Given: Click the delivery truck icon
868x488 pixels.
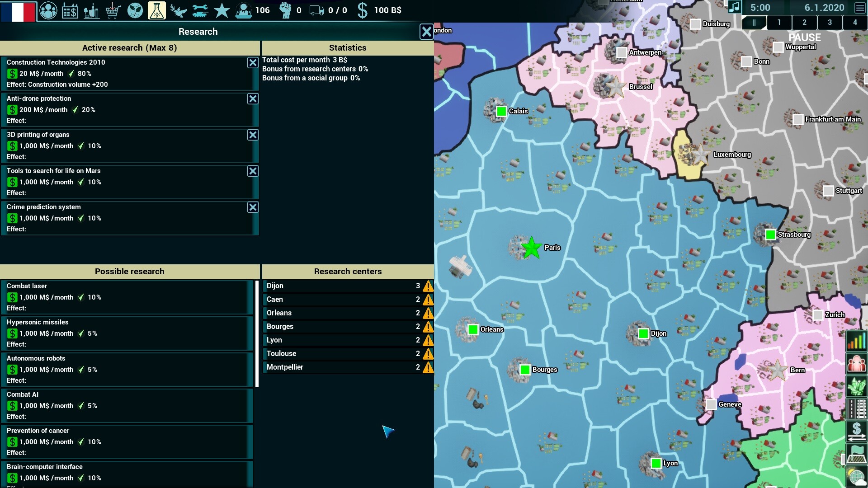Looking at the screenshot, I should pos(317,10).
